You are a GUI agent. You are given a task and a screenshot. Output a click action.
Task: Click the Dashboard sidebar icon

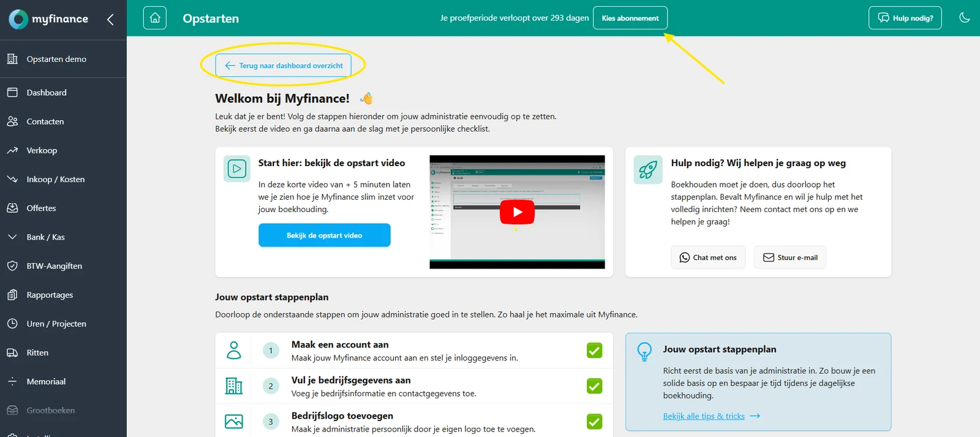point(12,93)
